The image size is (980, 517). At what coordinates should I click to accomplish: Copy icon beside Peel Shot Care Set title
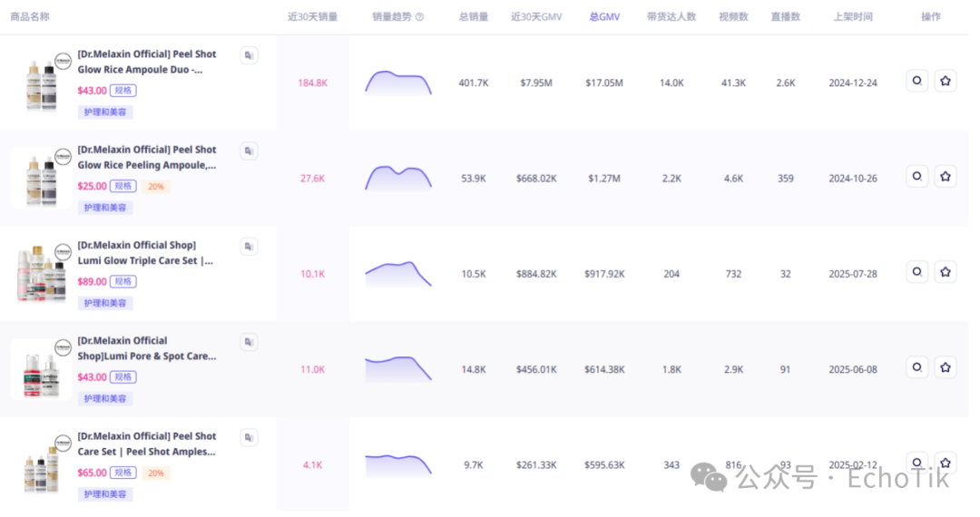249,438
